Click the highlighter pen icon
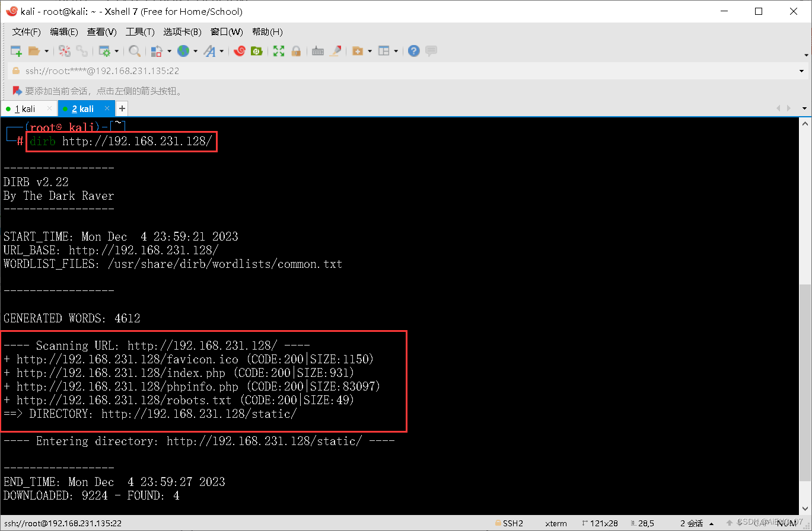Viewport: 812px width, 531px height. [336, 51]
